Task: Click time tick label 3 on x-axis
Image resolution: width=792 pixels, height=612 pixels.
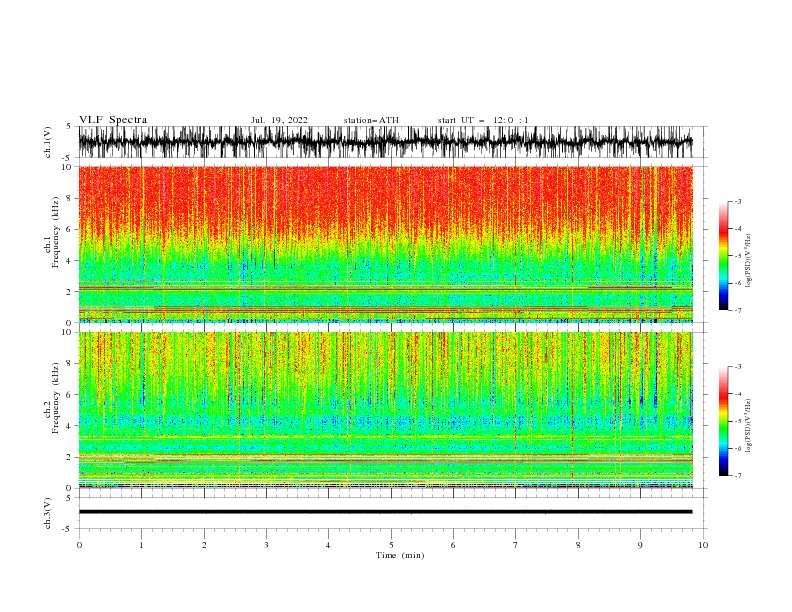Action: pyautogui.click(x=266, y=545)
